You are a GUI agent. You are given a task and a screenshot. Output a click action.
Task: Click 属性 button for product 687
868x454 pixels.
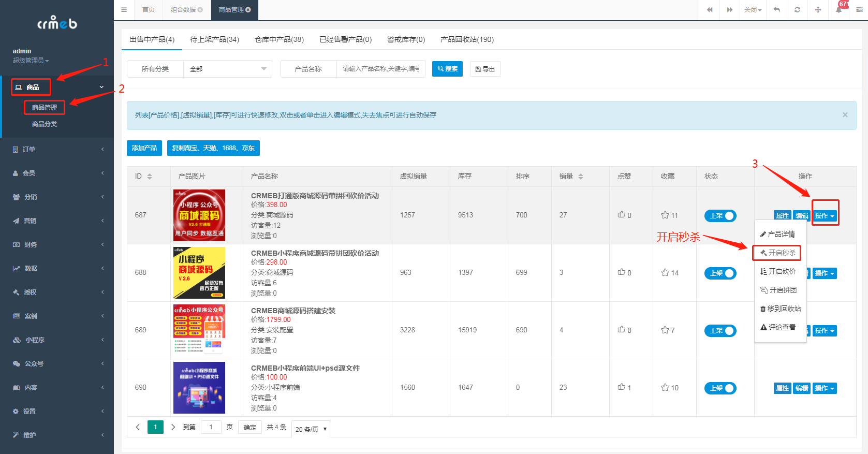782,216
